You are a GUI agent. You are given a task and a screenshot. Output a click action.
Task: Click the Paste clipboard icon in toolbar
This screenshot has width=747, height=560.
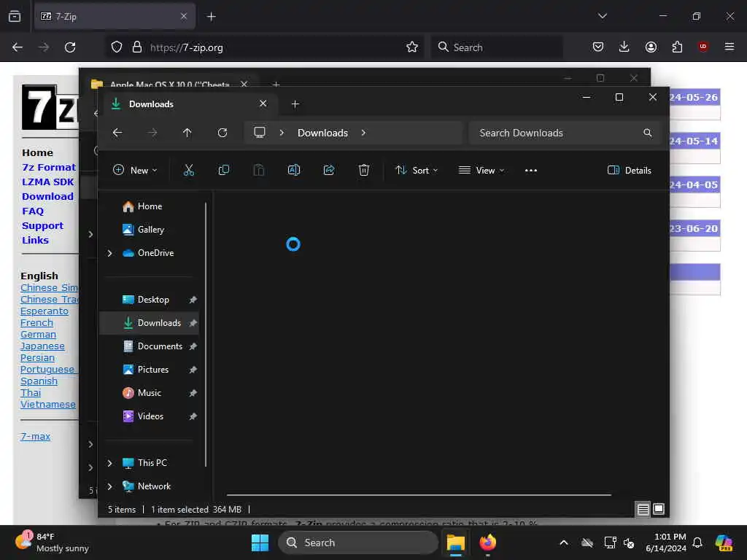[x=259, y=170]
